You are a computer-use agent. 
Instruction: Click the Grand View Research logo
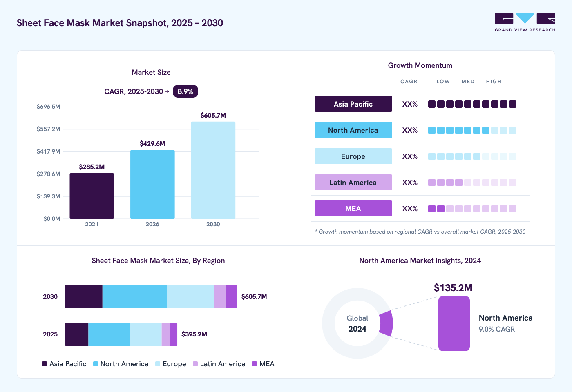[525, 23]
